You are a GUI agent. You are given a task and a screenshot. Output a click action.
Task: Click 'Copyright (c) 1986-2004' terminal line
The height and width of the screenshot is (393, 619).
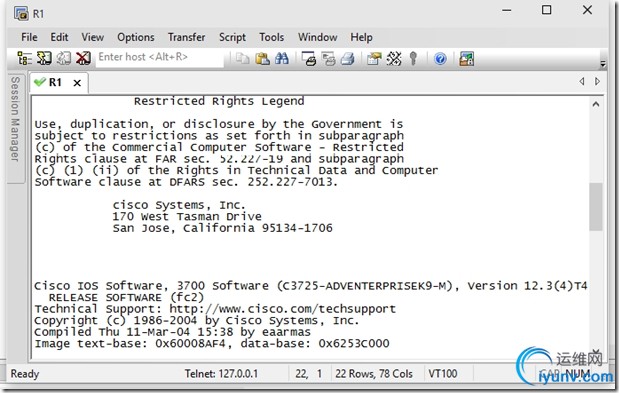point(197,320)
